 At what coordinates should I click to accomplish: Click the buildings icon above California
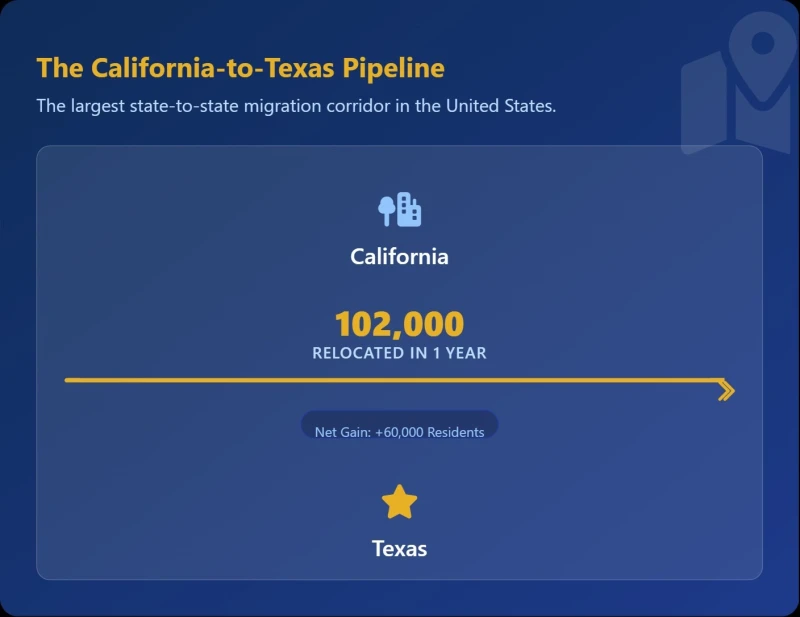pyautogui.click(x=409, y=209)
